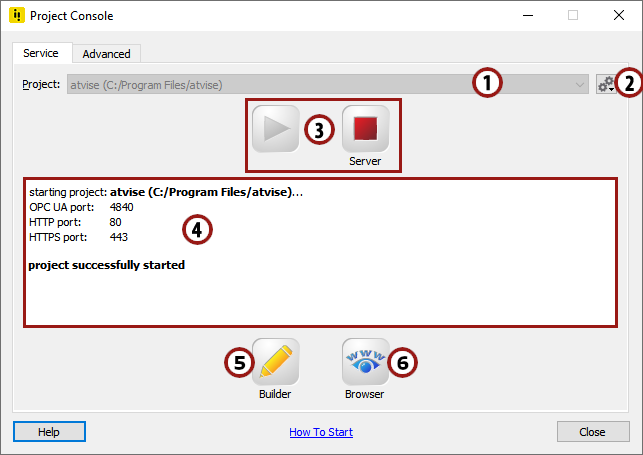
Task: Click the 'Project:' field label
Action: (41, 84)
